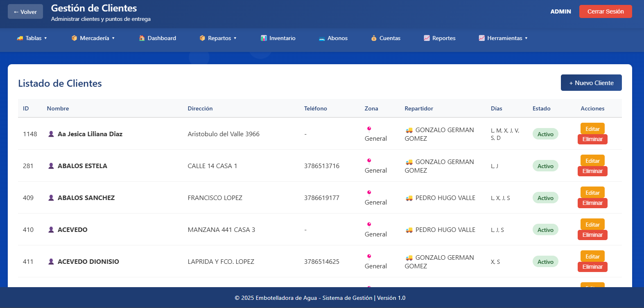The width and height of the screenshot is (644, 308).
Task: Expand the Mercadería dropdown arrow
Action: 113,38
